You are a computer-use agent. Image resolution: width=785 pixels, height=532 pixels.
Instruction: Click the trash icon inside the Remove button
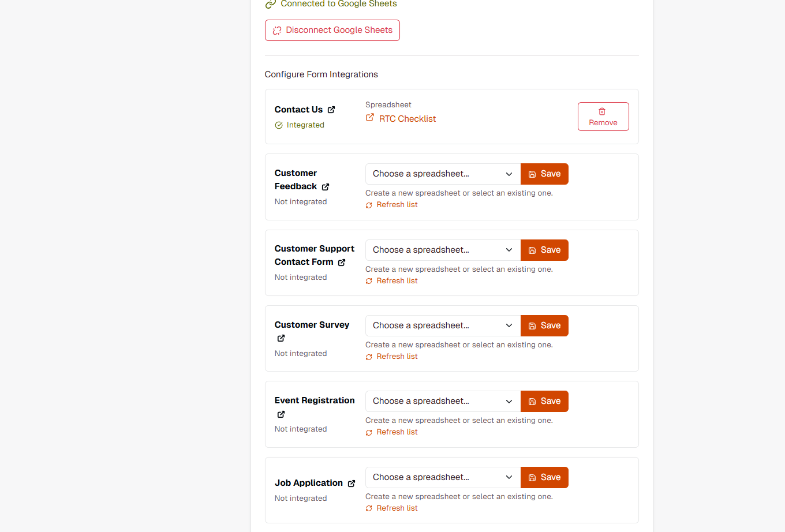603,110
